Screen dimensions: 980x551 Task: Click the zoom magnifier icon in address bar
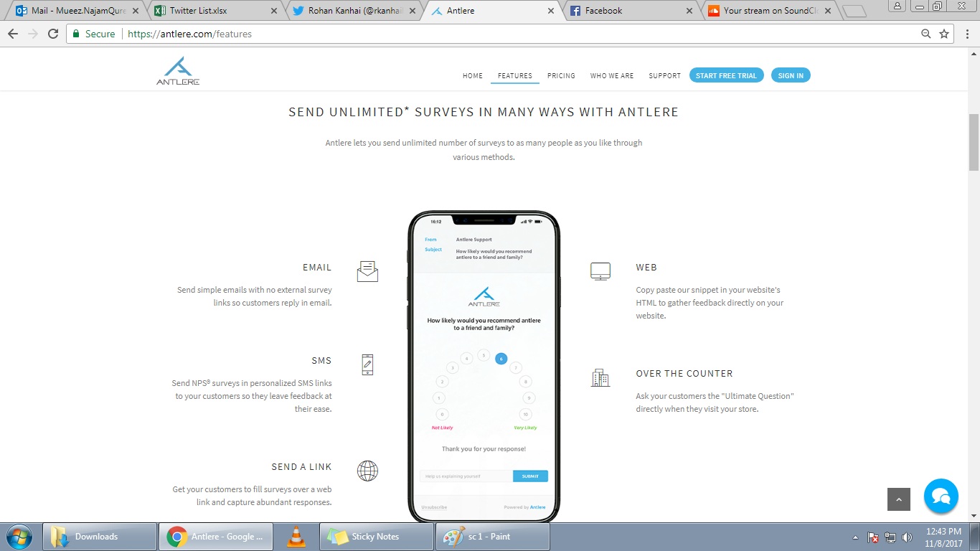point(926,34)
